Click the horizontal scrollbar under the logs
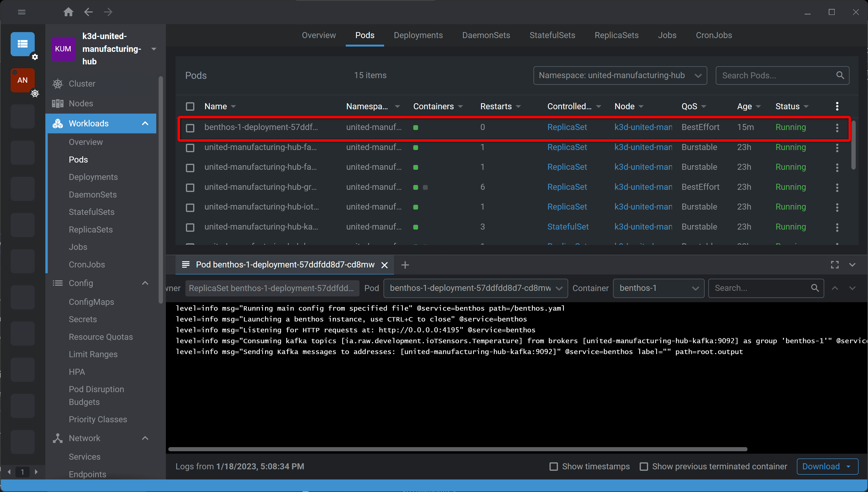The image size is (868, 492). click(457, 449)
